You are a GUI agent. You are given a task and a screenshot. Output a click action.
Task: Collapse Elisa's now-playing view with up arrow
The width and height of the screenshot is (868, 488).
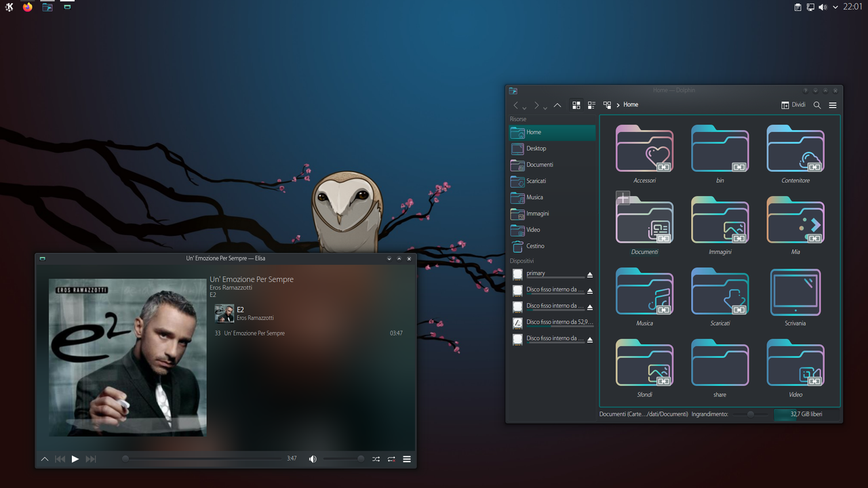(x=45, y=459)
